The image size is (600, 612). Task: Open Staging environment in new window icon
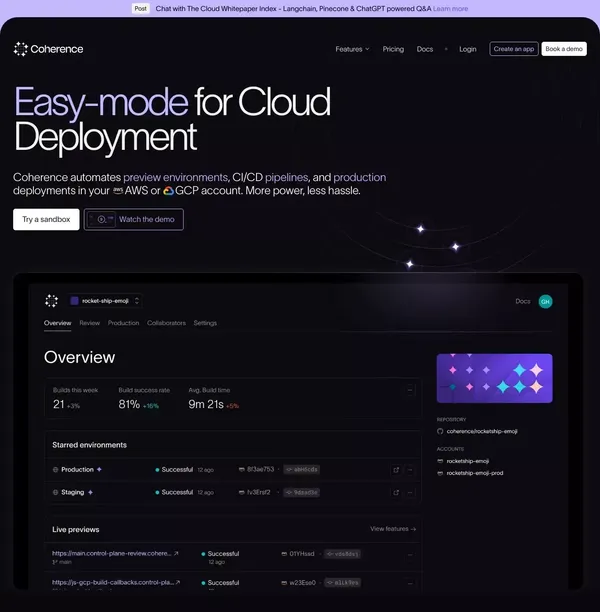click(x=396, y=493)
